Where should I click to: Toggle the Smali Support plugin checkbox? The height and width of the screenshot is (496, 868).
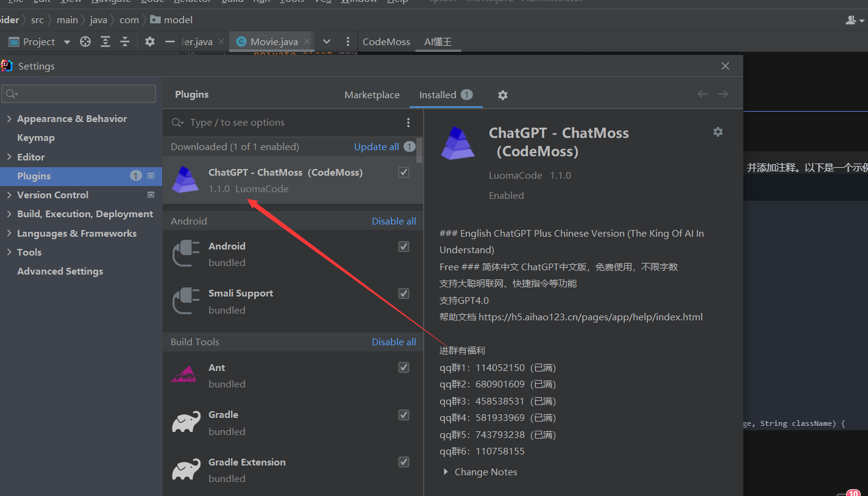(404, 293)
